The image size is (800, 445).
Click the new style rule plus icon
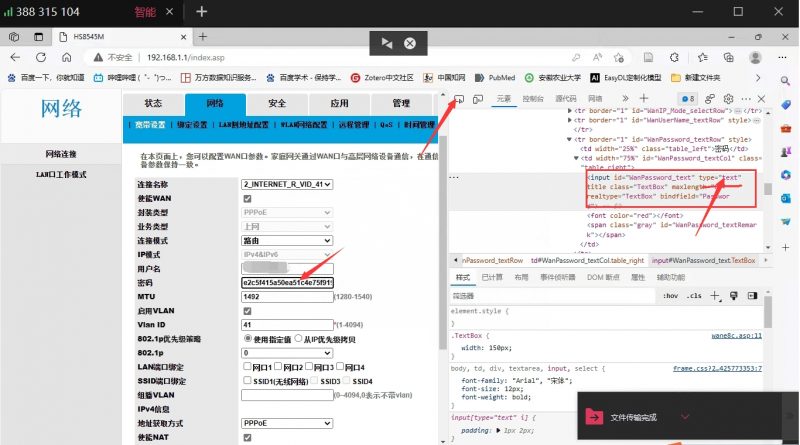point(715,295)
